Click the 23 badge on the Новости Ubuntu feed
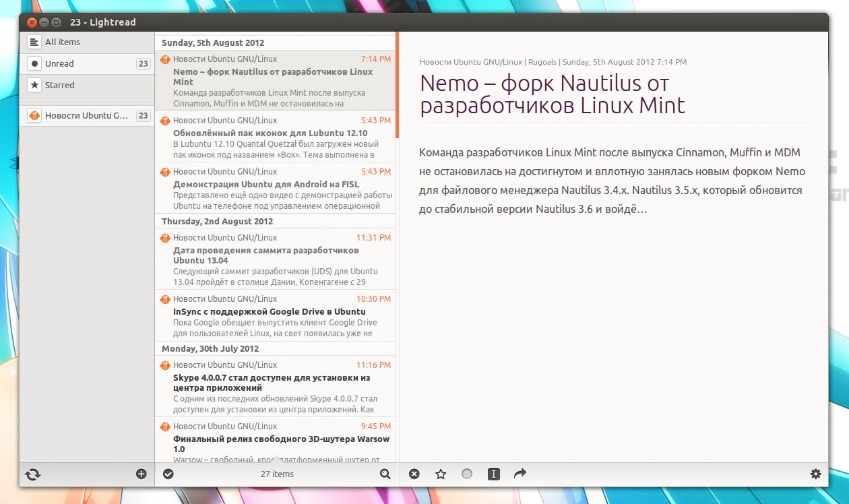Image resolution: width=849 pixels, height=504 pixels. (x=143, y=115)
